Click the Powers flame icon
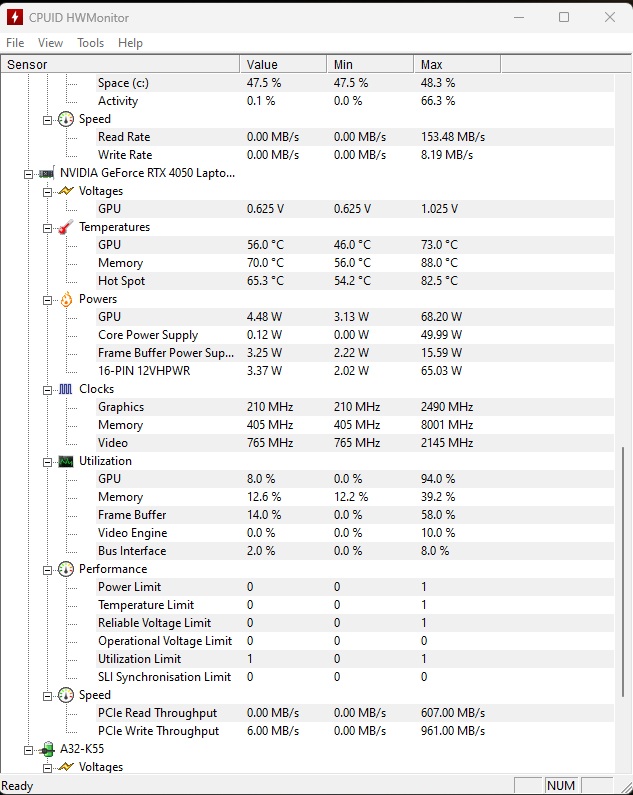This screenshot has height=795, width=633. (66, 299)
